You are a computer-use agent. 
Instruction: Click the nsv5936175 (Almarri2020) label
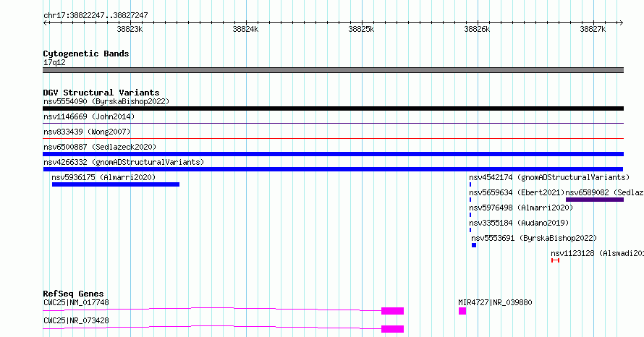pyautogui.click(x=103, y=177)
